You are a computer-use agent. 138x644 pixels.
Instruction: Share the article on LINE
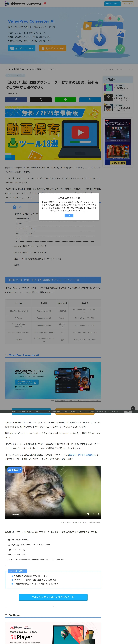(x=65, y=99)
